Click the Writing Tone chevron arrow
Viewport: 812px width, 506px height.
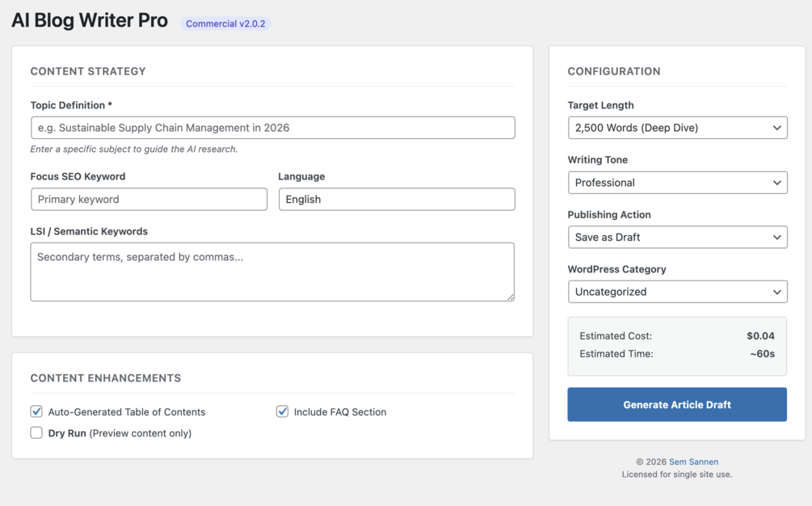(x=776, y=183)
